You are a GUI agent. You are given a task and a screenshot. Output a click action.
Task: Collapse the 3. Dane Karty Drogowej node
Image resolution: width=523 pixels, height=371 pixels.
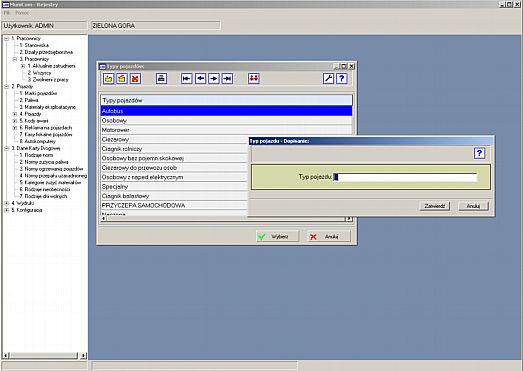click(7, 148)
